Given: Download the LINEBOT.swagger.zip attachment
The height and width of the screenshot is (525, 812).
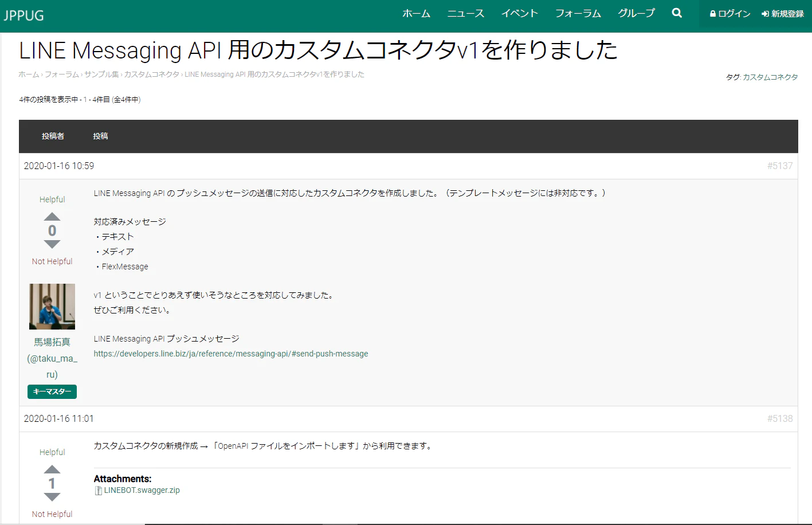Looking at the screenshot, I should pyautogui.click(x=142, y=490).
